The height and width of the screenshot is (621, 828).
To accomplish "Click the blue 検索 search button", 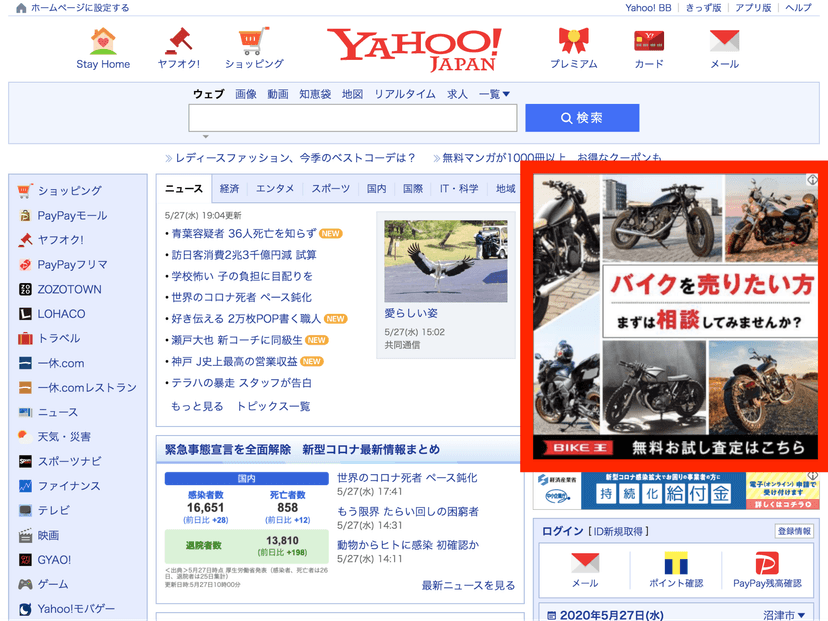I will (582, 118).
